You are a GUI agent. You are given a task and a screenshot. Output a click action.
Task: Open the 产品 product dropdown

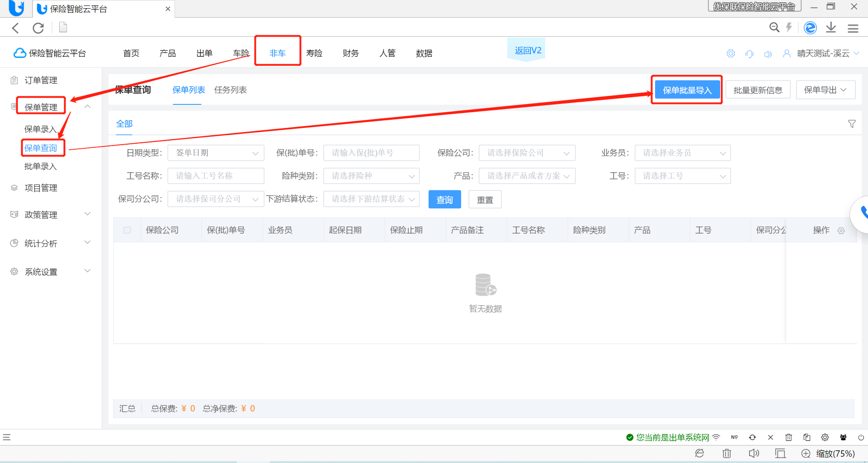527,176
